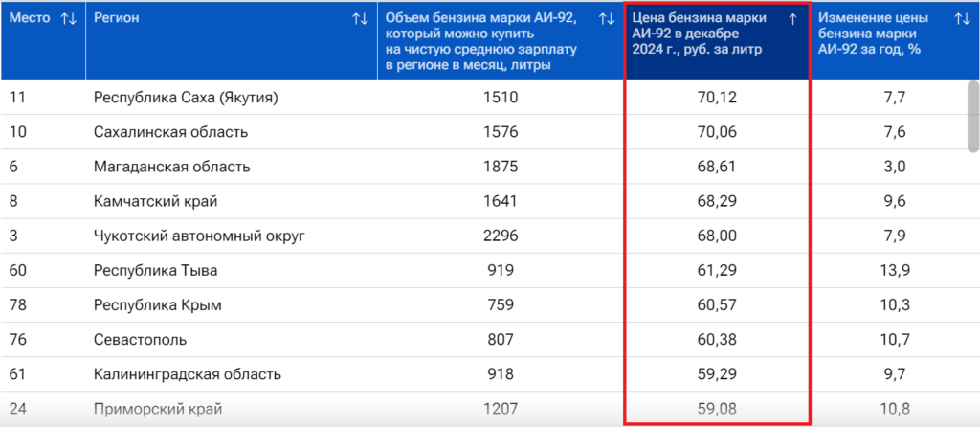This screenshot has width=980, height=427.
Task: Click the volume cell 918
Action: point(501,374)
